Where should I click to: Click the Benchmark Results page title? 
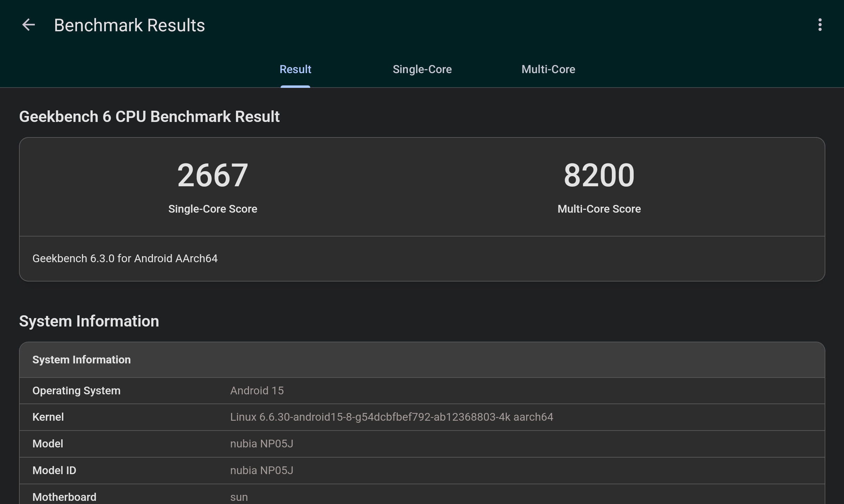coord(129,25)
